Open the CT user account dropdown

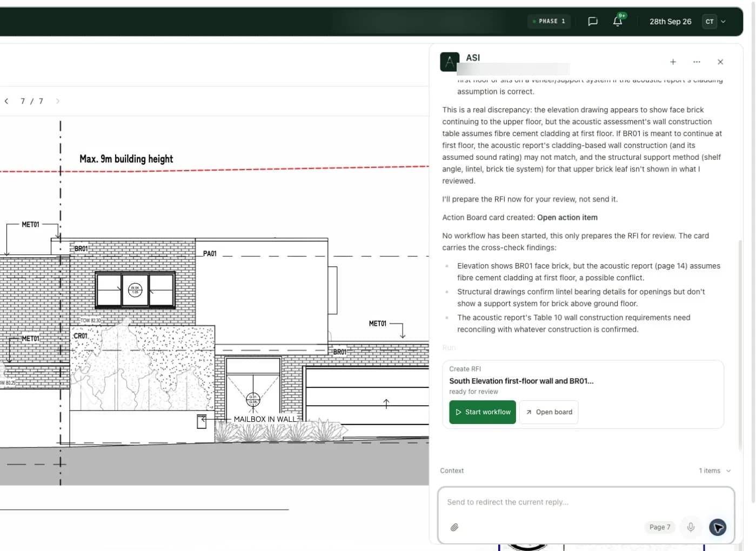pyautogui.click(x=714, y=22)
